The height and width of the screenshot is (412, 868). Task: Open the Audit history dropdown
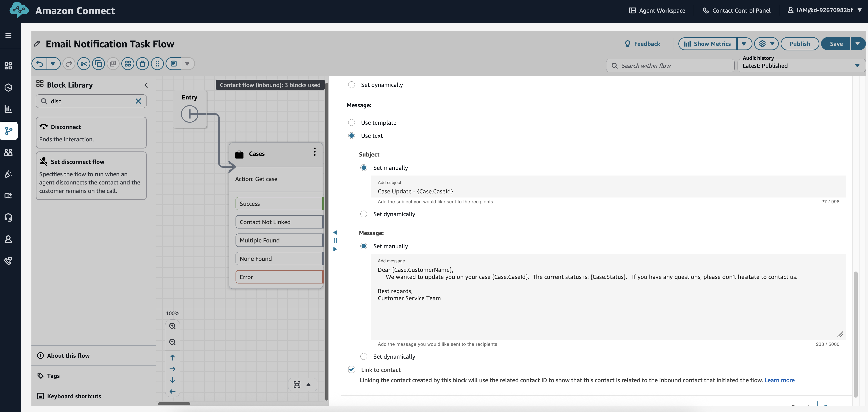click(x=857, y=66)
